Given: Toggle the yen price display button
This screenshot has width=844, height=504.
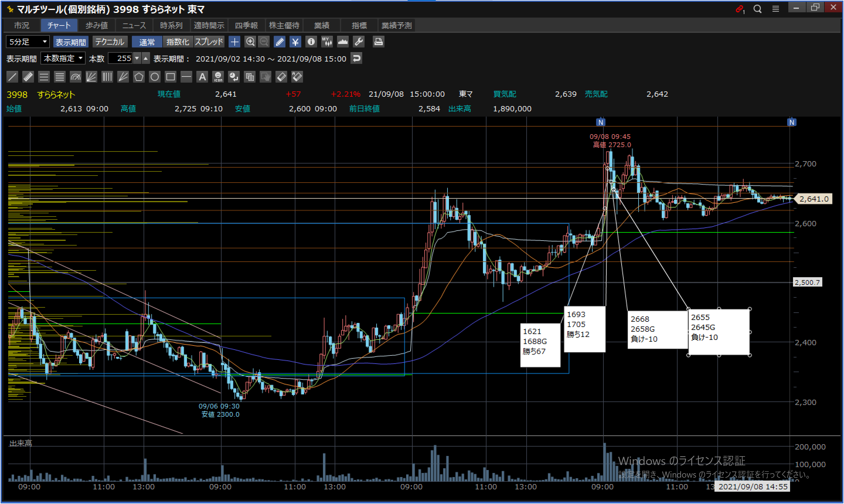Looking at the screenshot, I should click(295, 42).
